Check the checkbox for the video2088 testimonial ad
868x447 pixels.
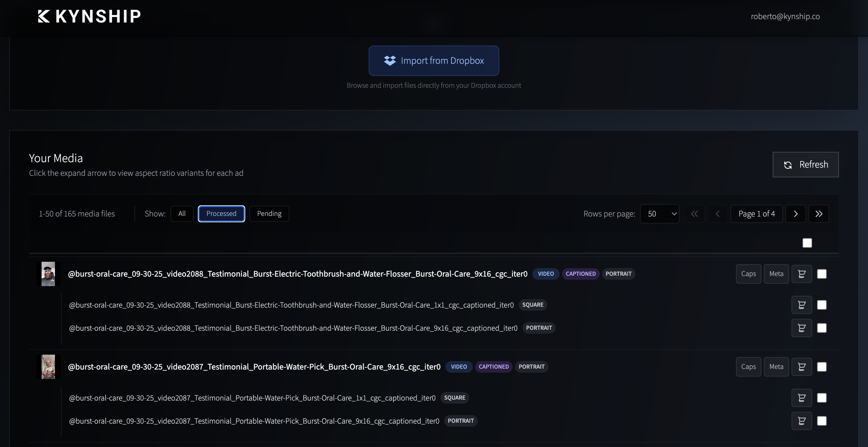pos(822,274)
